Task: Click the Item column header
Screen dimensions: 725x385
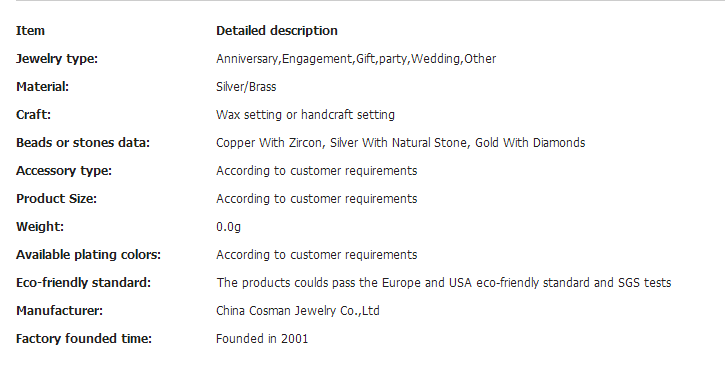Action: [x=31, y=31]
